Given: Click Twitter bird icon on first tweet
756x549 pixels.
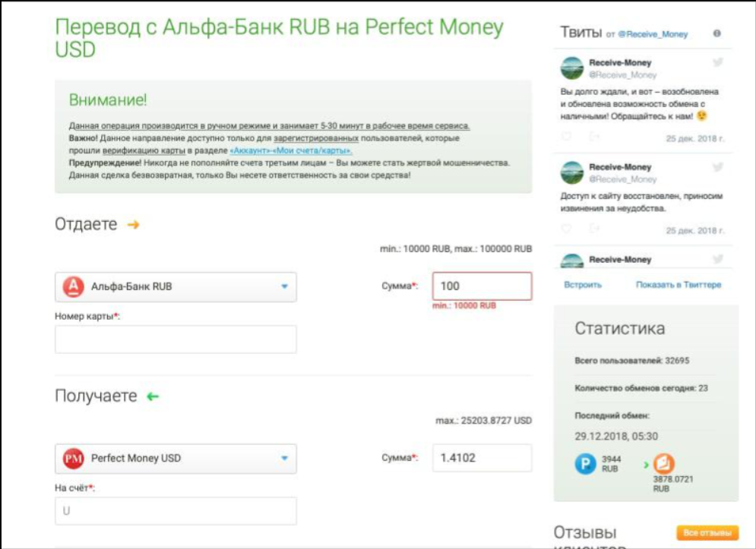Looking at the screenshot, I should pos(717,62).
